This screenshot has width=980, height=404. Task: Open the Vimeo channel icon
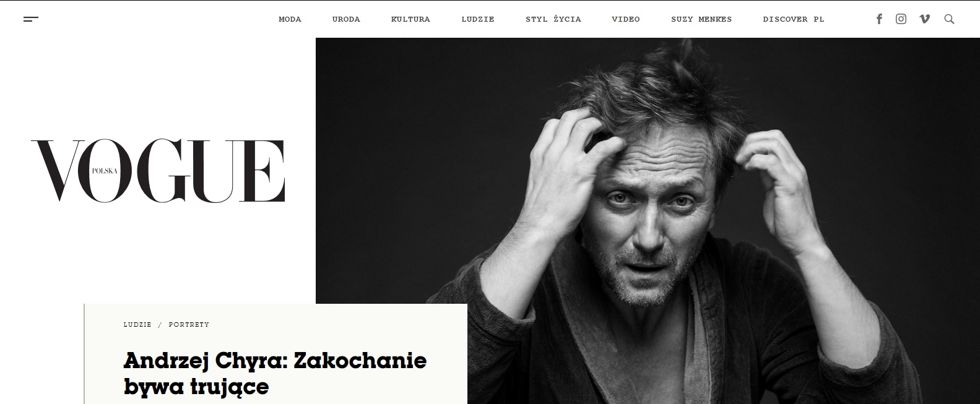[x=925, y=19]
